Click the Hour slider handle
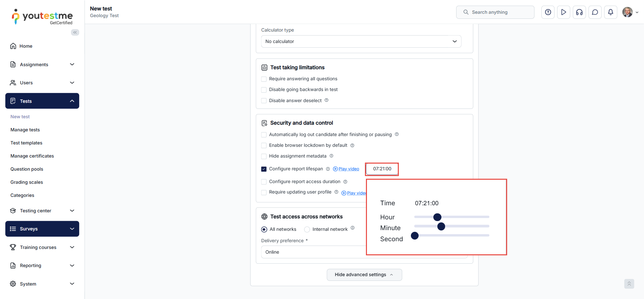This screenshot has width=644, height=299. [x=437, y=217]
